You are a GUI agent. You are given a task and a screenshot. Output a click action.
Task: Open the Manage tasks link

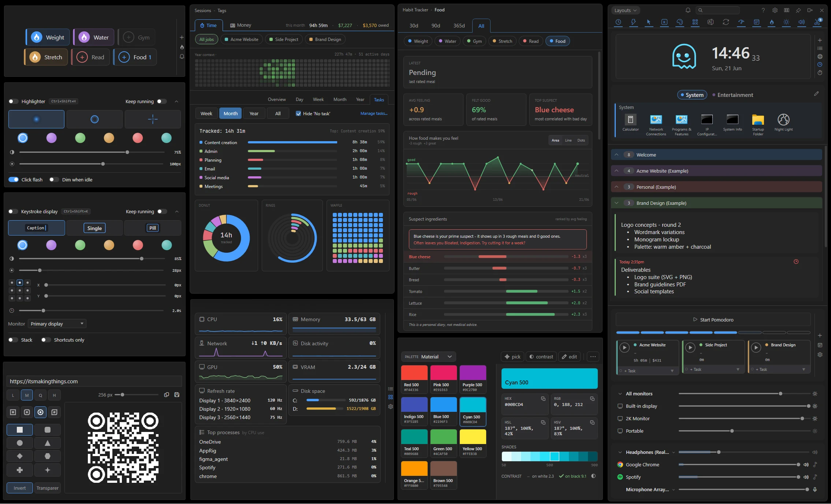coord(374,113)
